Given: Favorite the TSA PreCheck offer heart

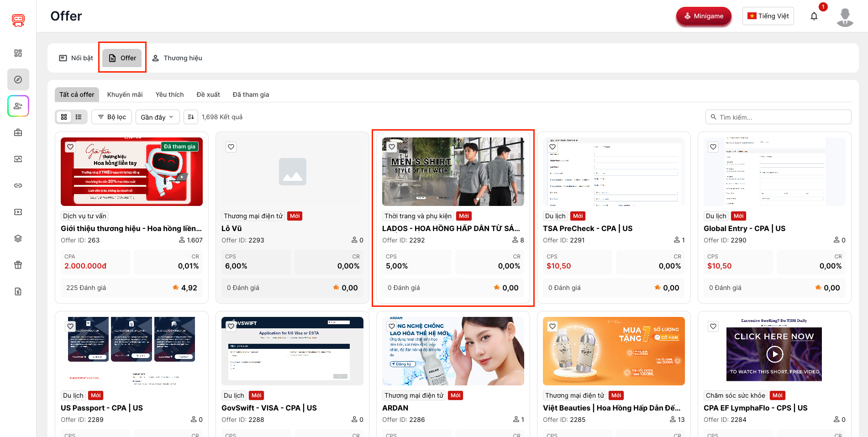Looking at the screenshot, I should coord(552,147).
